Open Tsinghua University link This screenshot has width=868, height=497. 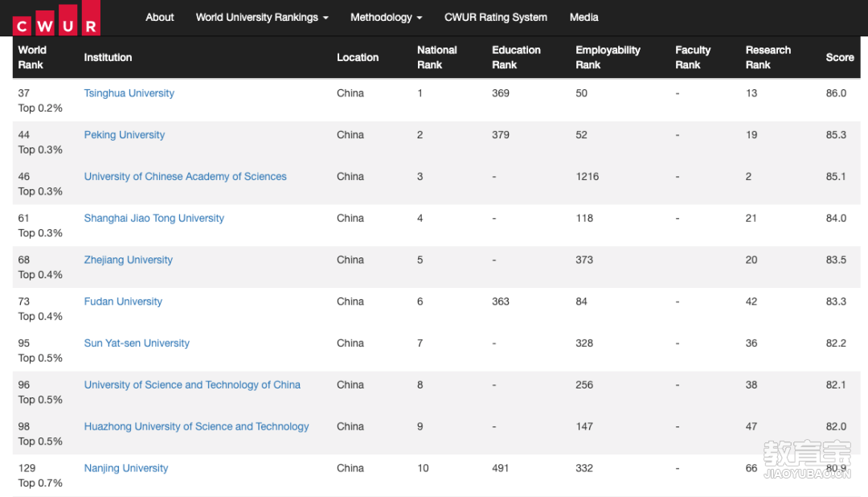click(x=129, y=93)
